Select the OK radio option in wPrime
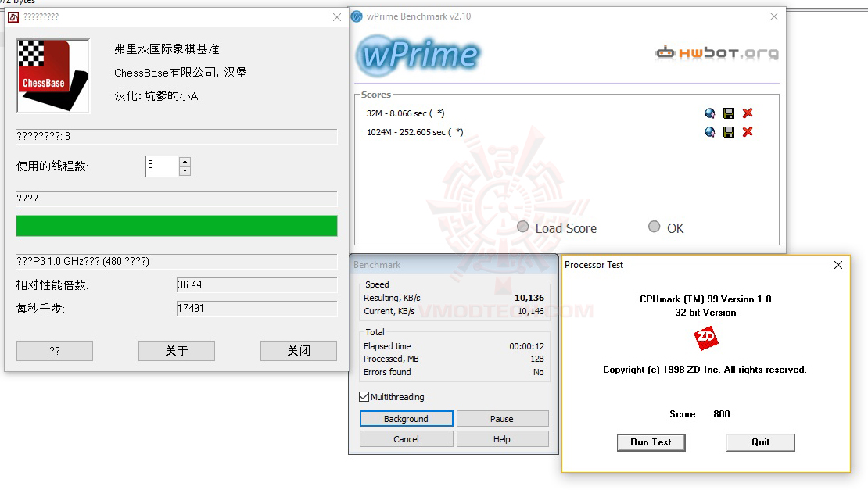Image resolution: width=868 pixels, height=490 pixels. tap(655, 227)
